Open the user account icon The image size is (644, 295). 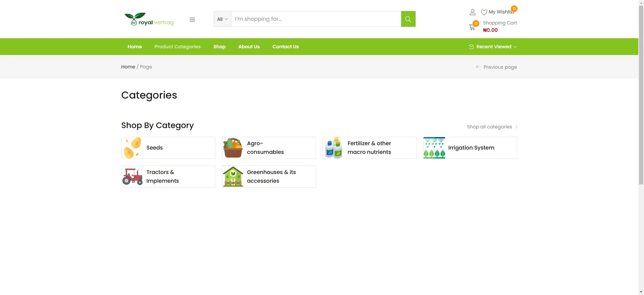coord(473,12)
